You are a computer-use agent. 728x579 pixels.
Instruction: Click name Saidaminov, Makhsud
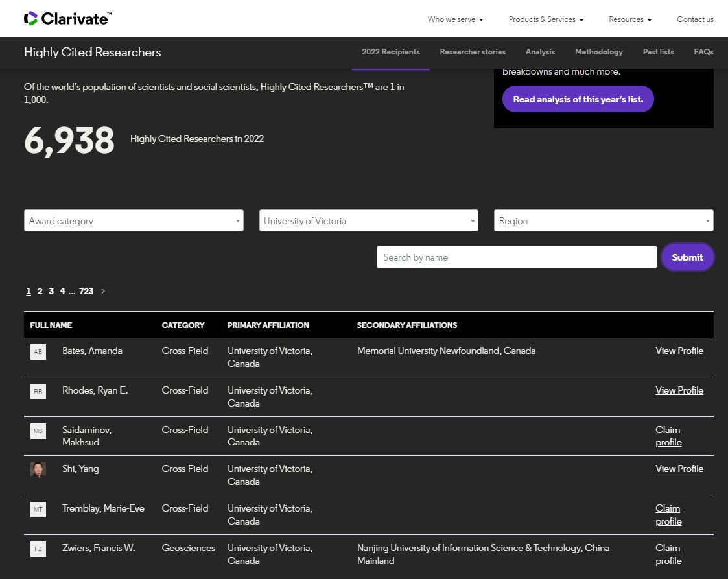(87, 436)
